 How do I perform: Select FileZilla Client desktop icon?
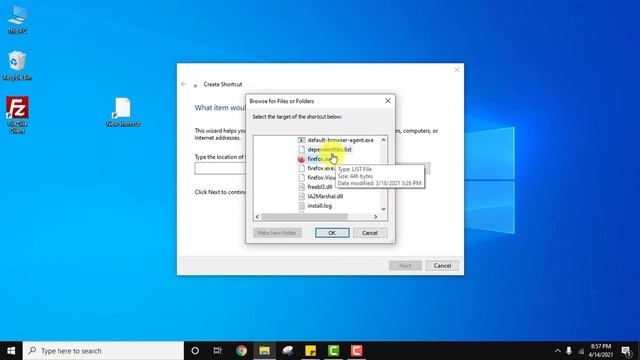click(17, 115)
